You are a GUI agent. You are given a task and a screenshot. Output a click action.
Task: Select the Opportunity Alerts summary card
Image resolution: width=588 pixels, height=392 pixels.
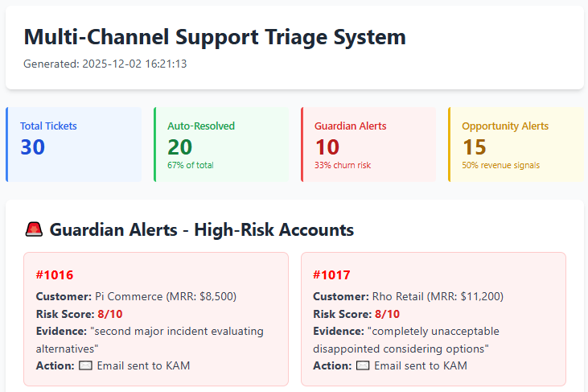tap(516, 144)
